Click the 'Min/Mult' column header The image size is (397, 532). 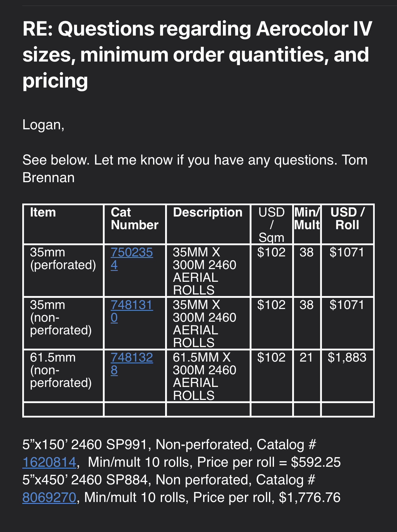click(x=307, y=219)
